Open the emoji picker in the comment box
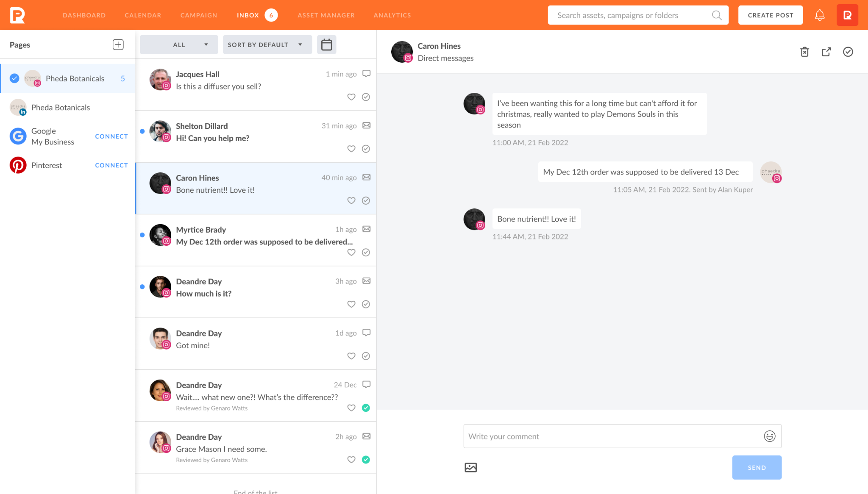Viewport: 868px width, 494px height. (x=769, y=436)
